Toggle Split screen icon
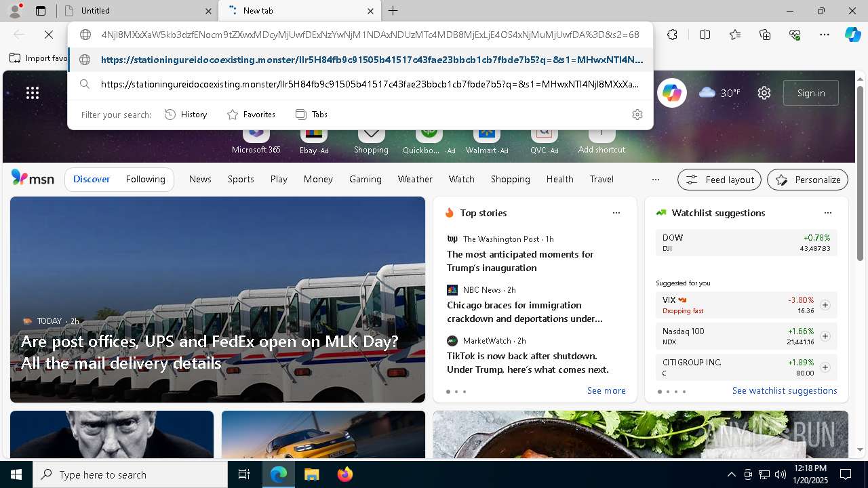 705,35
